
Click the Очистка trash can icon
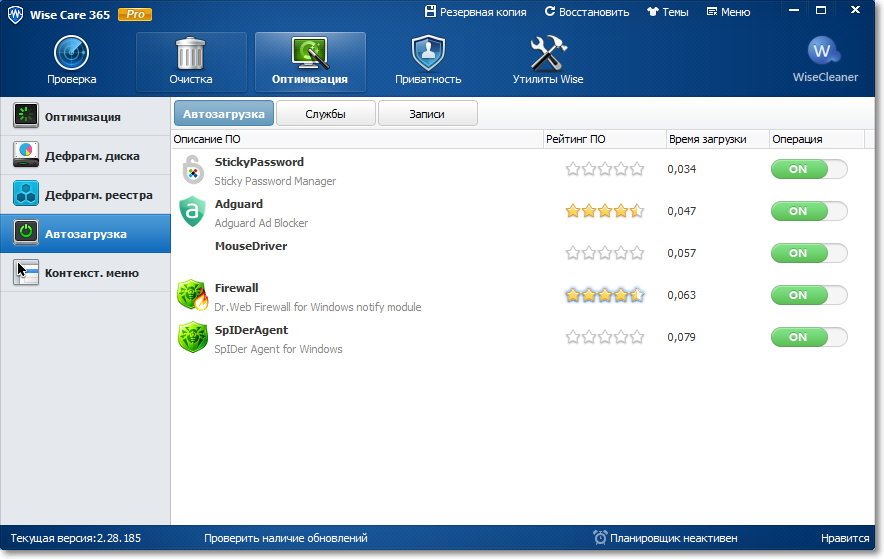[190, 53]
